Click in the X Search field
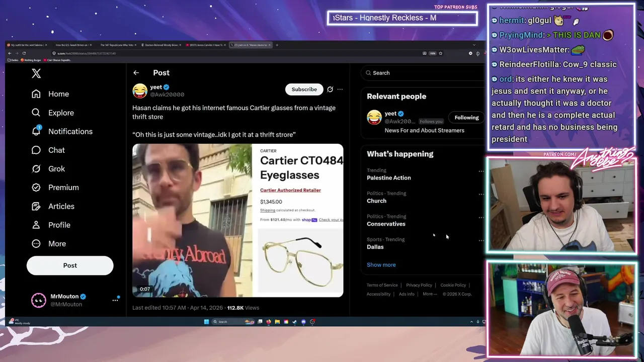This screenshot has width=644, height=362. click(x=423, y=73)
